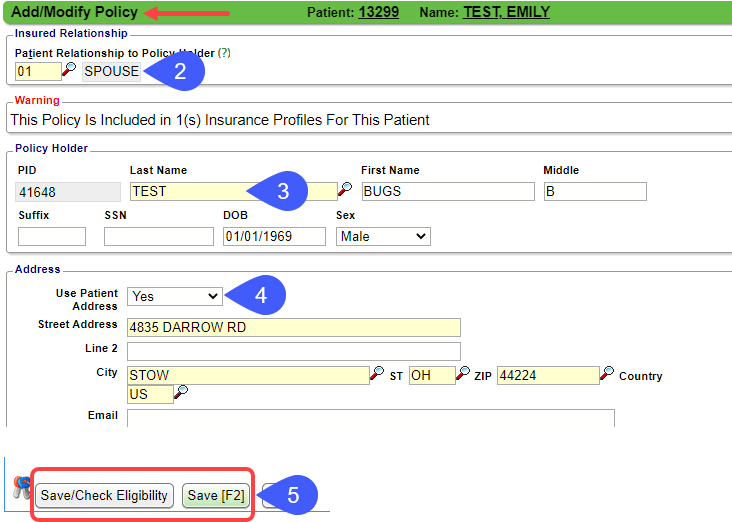
Task: Click Last Name field containing TEST
Action: [233, 191]
